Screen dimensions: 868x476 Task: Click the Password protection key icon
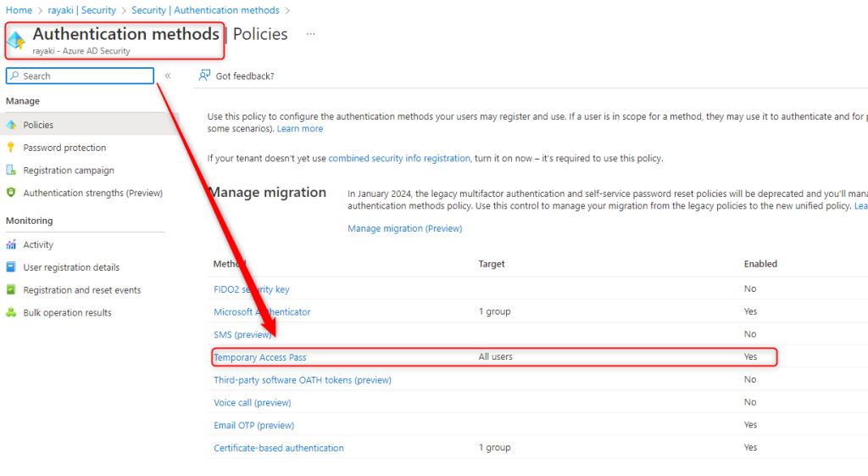pyautogui.click(x=11, y=148)
